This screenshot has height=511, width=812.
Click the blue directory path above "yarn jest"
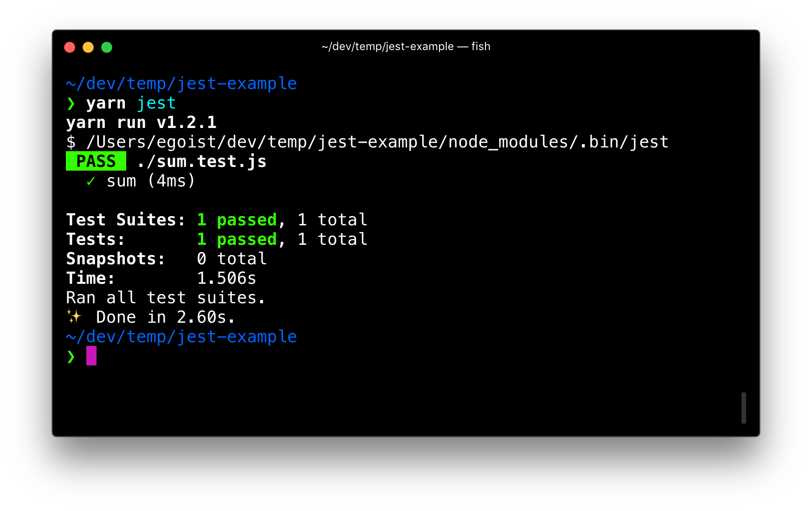(x=181, y=84)
